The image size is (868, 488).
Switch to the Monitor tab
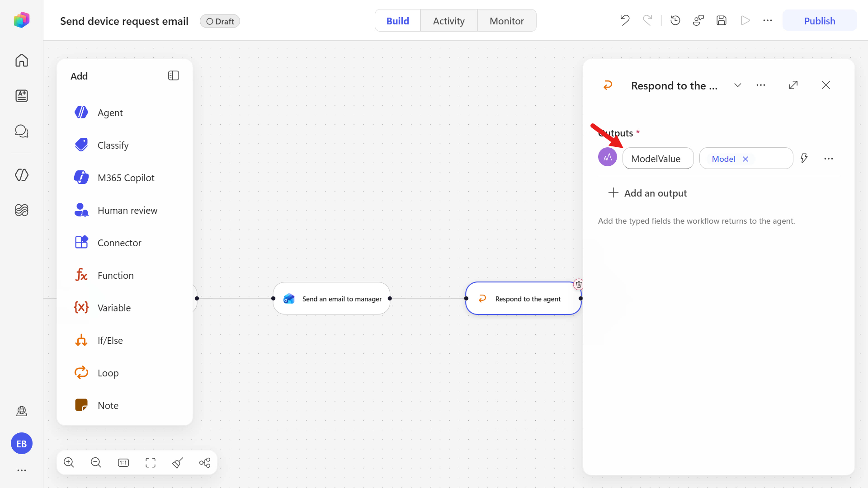pyautogui.click(x=507, y=21)
